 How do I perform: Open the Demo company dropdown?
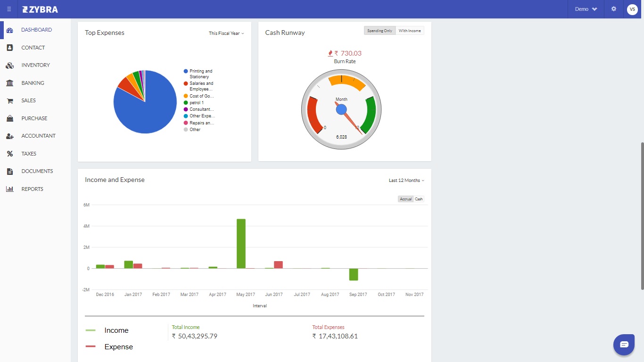click(x=586, y=9)
